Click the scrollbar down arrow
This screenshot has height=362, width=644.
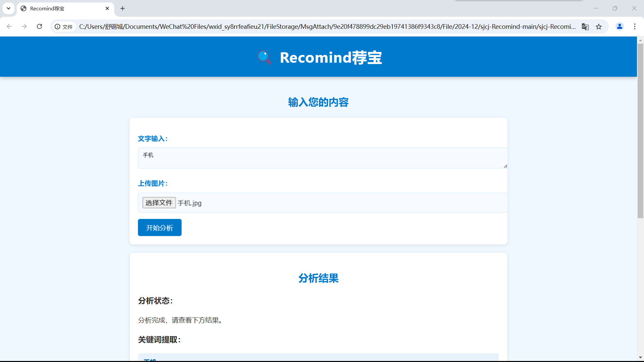tap(640, 358)
